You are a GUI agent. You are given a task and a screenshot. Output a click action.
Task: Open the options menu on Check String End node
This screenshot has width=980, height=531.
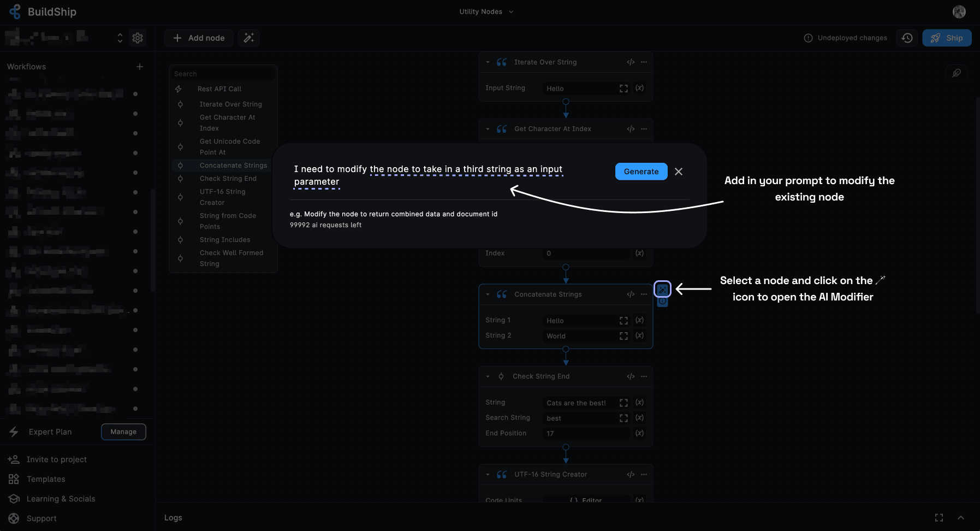pos(644,376)
